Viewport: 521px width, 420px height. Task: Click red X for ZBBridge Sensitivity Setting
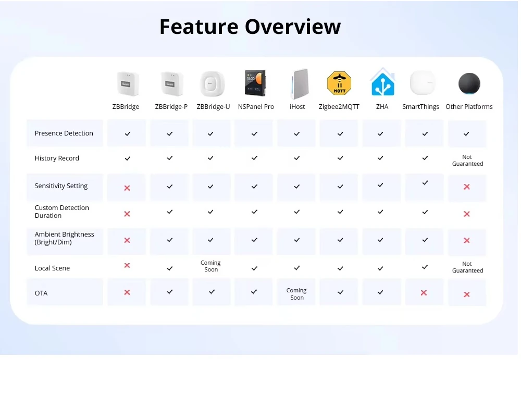127,188
